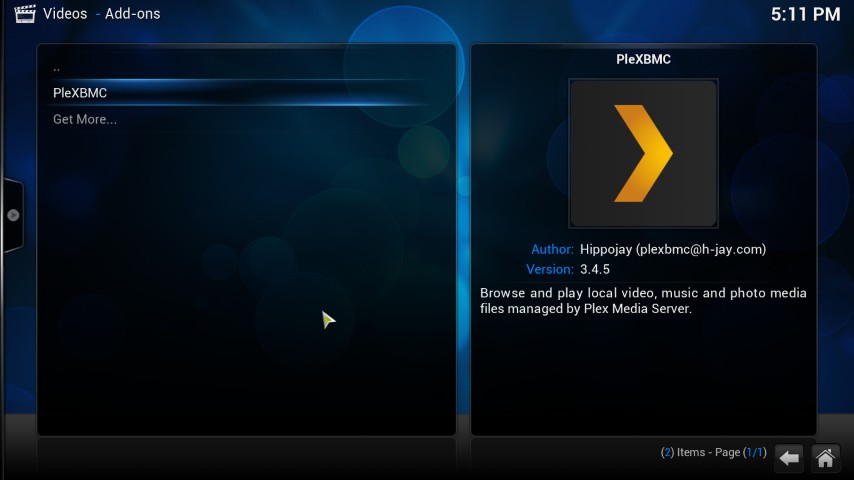Click the 5:11 PM clock
The width and height of the screenshot is (854, 480).
point(805,15)
